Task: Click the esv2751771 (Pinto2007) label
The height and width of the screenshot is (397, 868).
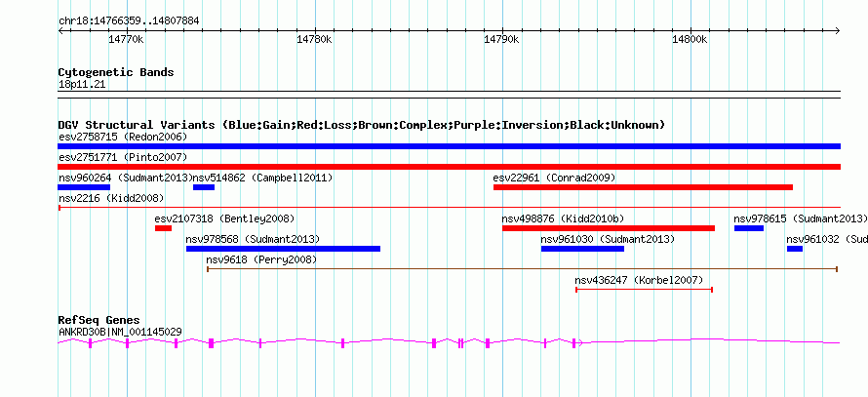Action: [x=123, y=157]
